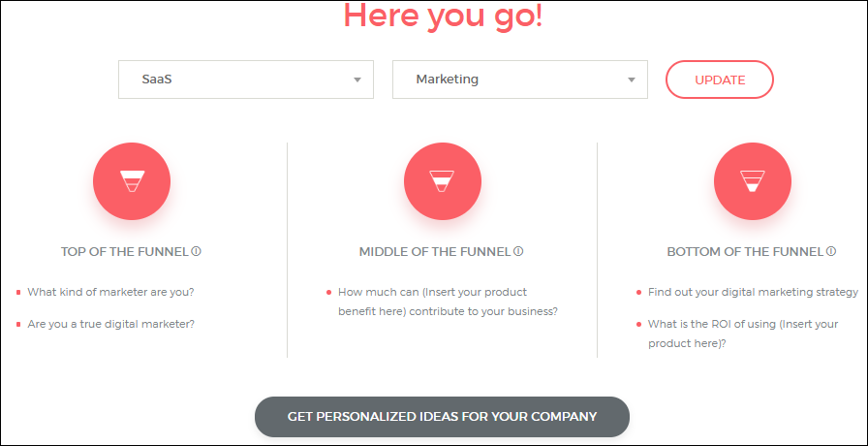Click the Middle of the Funnel circle icon
Image resolution: width=868 pixels, height=446 pixels.
(x=442, y=181)
